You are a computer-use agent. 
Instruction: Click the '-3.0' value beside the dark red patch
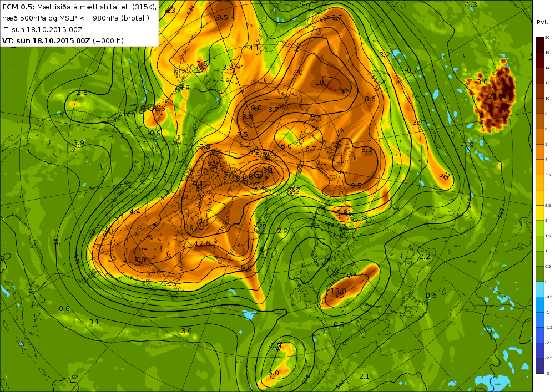coord(481,82)
